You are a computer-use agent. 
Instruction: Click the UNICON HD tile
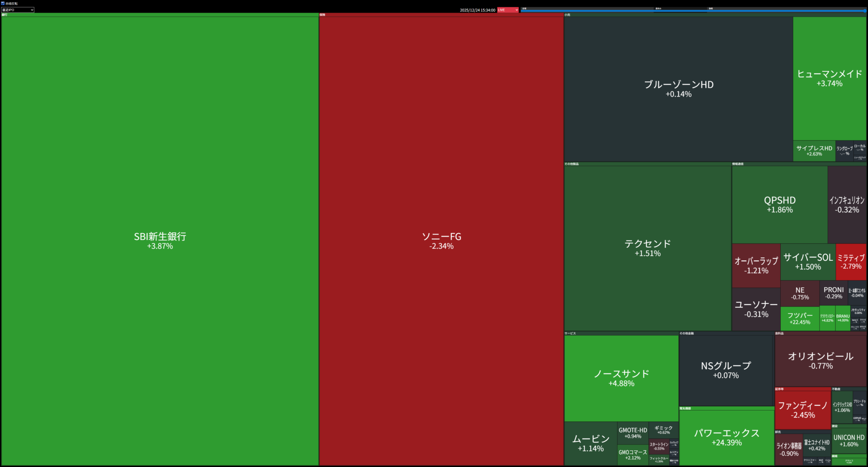point(849,441)
